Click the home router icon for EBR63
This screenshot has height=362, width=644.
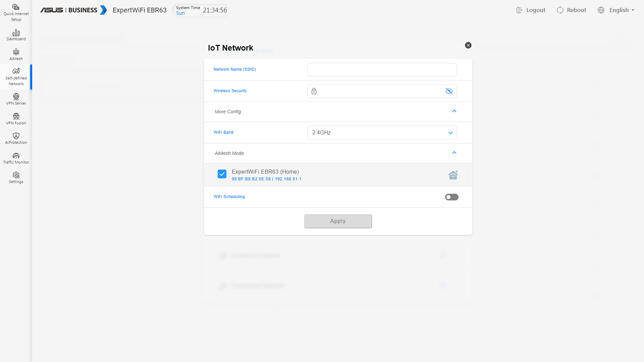pos(453,175)
